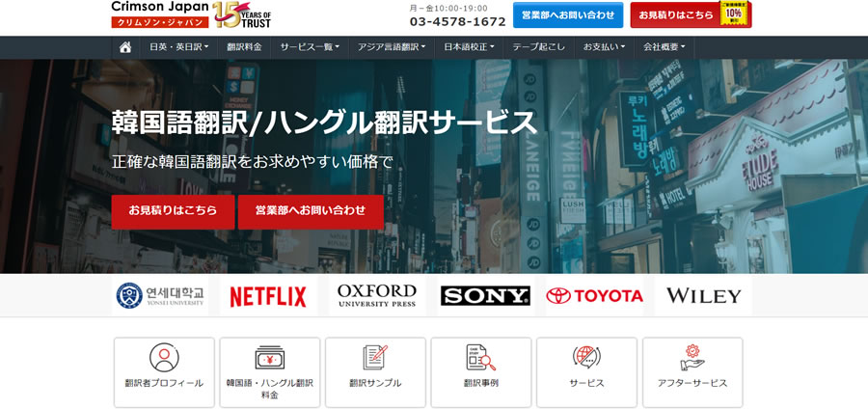This screenshot has height=409, width=868.
Task: Click heading 韓国語翻訳/ハングル翻訳サービス
Action: coord(324,123)
